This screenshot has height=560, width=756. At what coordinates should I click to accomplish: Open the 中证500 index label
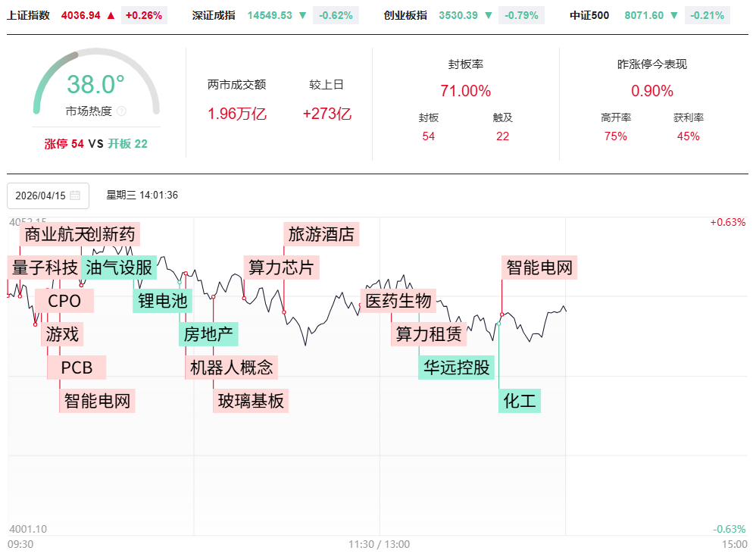point(589,15)
